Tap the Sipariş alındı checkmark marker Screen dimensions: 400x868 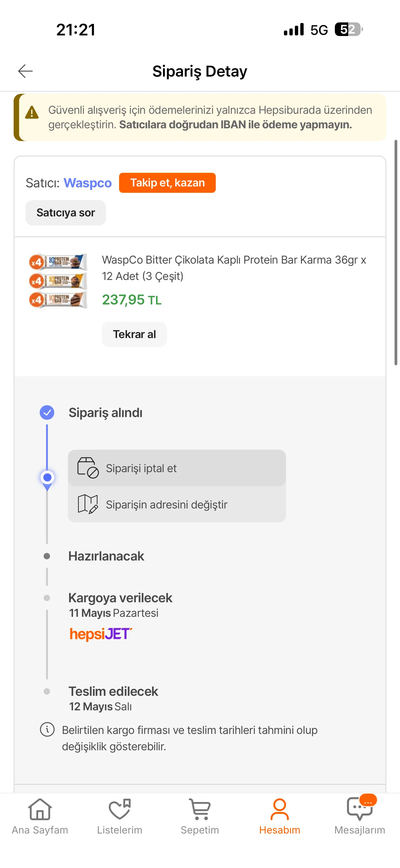point(47,413)
